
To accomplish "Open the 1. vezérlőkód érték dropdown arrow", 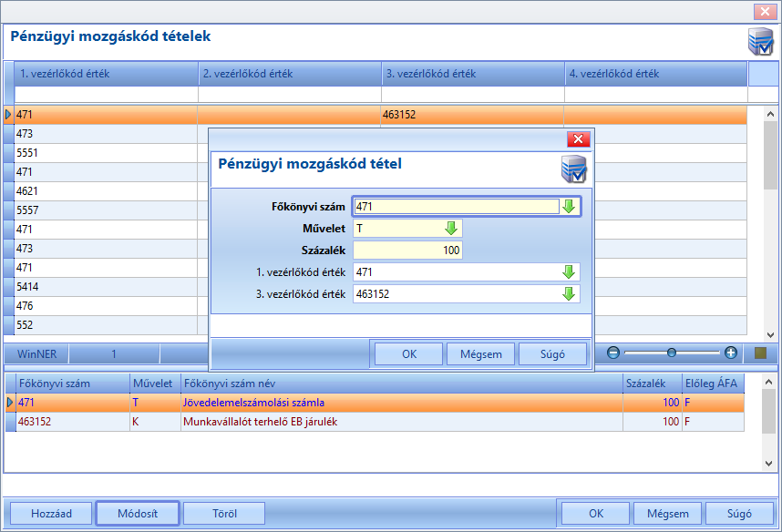I will (569, 272).
